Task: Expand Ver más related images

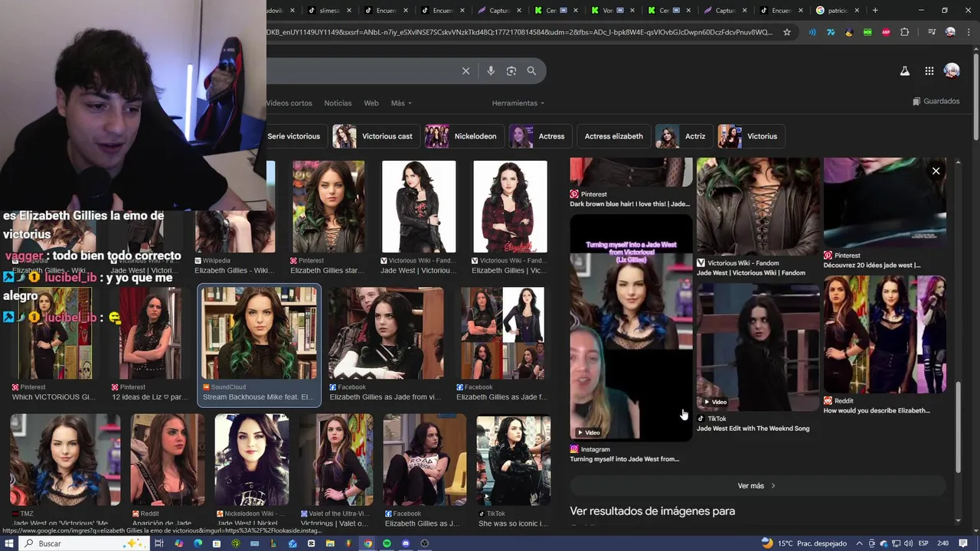Action: 757,486
